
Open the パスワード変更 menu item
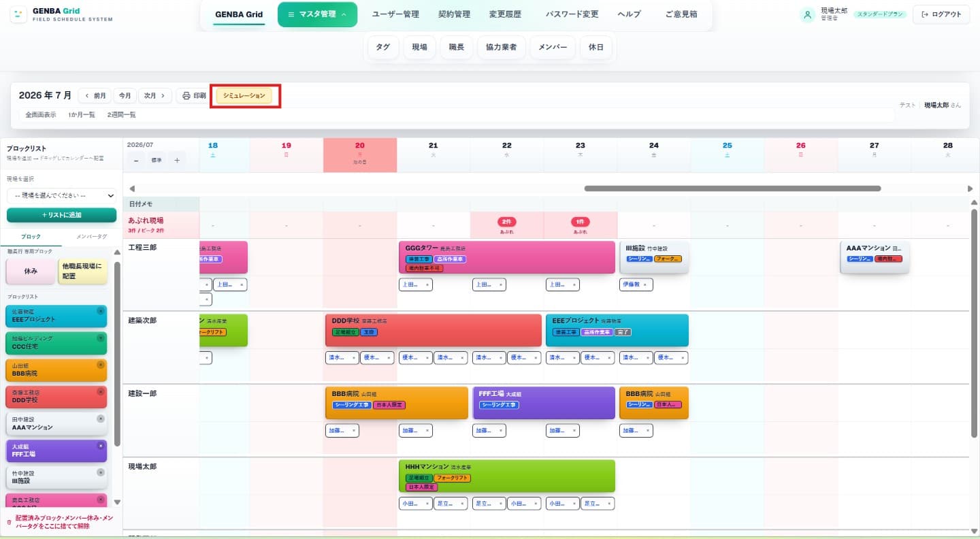[x=572, y=14]
